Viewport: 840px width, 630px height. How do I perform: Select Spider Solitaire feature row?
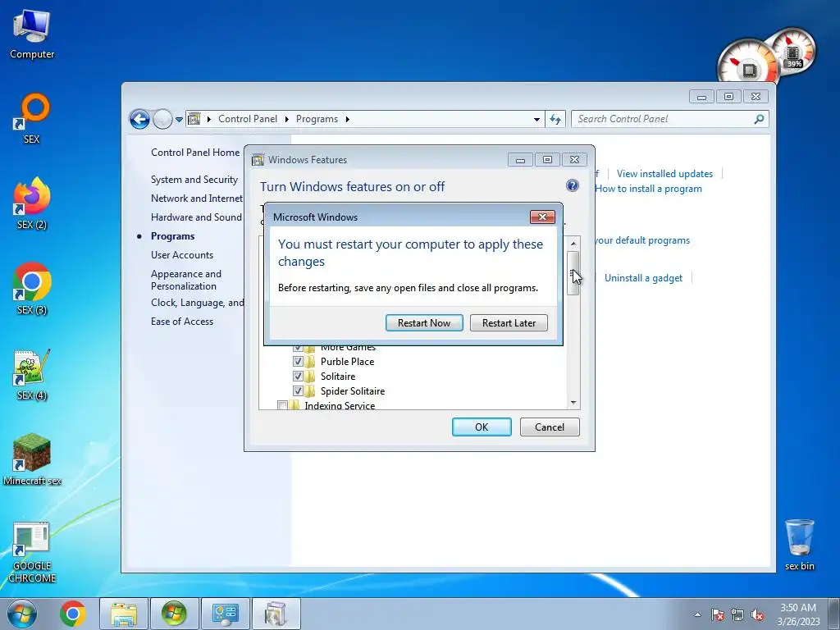pos(353,391)
